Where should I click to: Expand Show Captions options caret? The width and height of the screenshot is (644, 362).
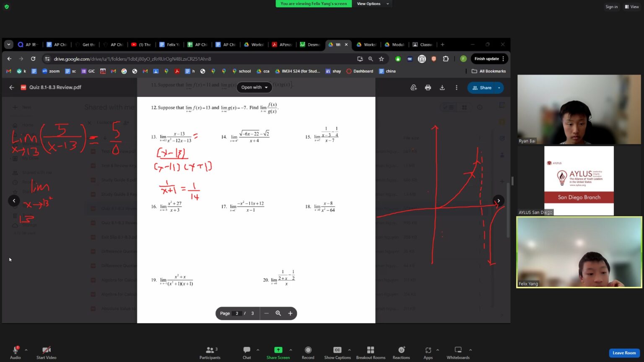coord(349,350)
